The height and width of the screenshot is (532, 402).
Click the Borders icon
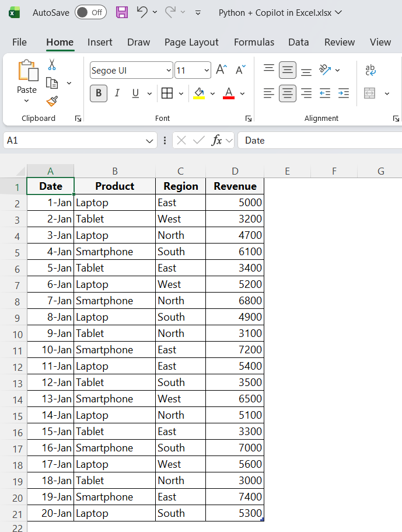pos(167,93)
